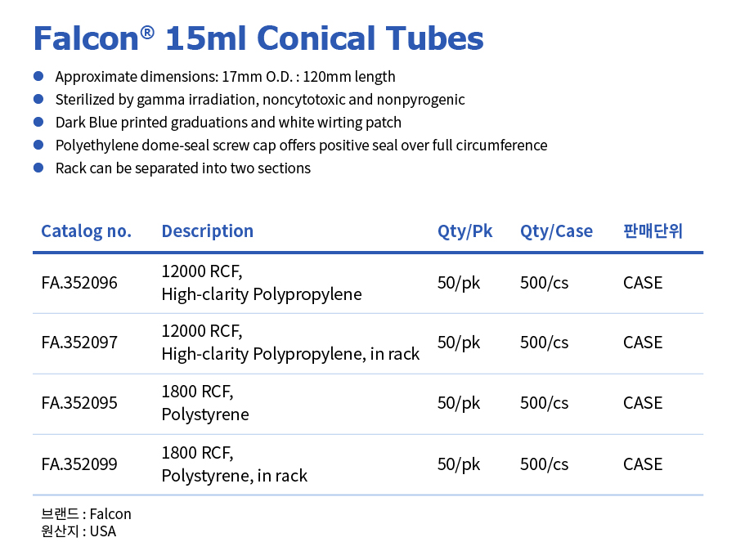
Task: Click the bullet beside Approximate dimensions line
Action: click(38, 77)
